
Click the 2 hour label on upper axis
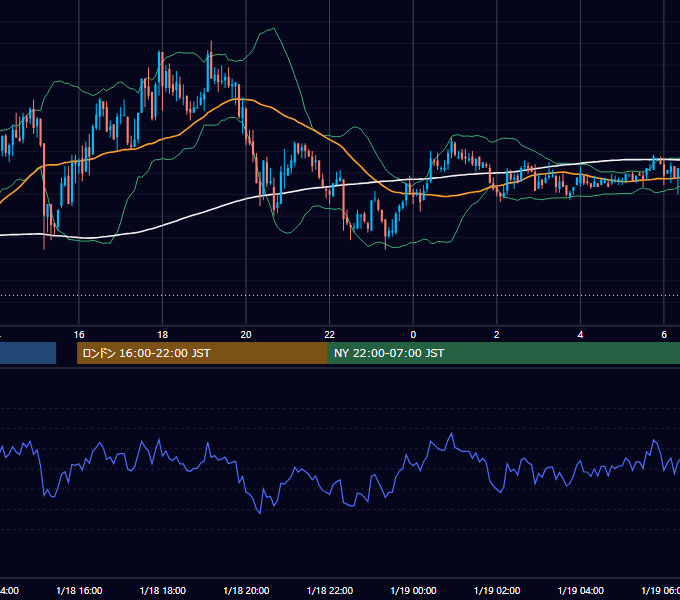coord(497,335)
